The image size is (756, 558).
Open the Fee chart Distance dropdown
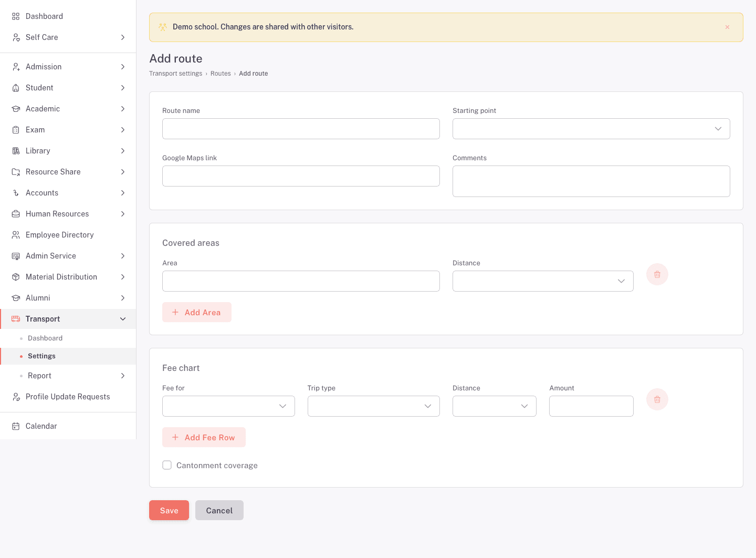point(495,406)
